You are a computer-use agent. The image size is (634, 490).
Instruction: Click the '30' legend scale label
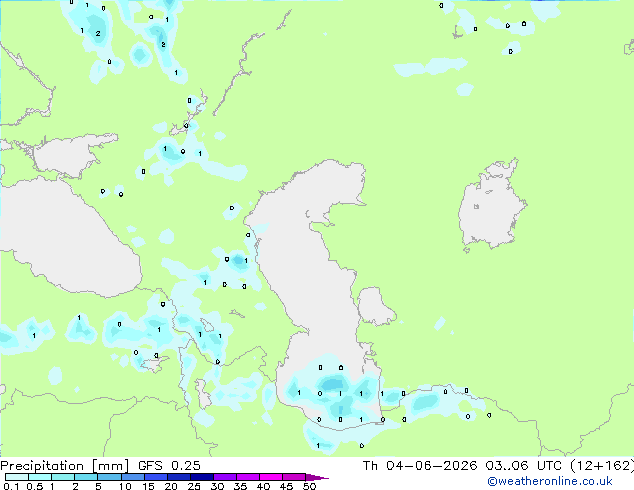(217, 486)
